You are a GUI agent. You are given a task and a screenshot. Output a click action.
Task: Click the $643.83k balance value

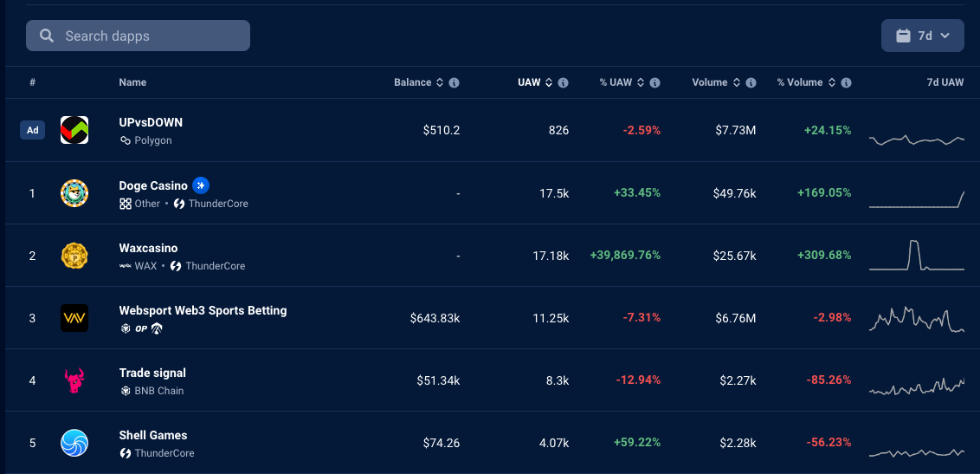[x=435, y=318]
